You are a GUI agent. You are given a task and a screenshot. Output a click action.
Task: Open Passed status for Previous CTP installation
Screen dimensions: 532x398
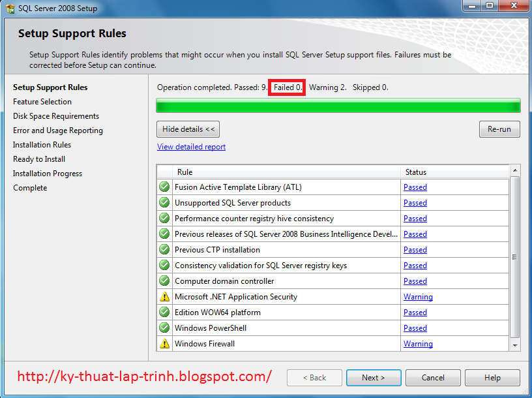(415, 250)
